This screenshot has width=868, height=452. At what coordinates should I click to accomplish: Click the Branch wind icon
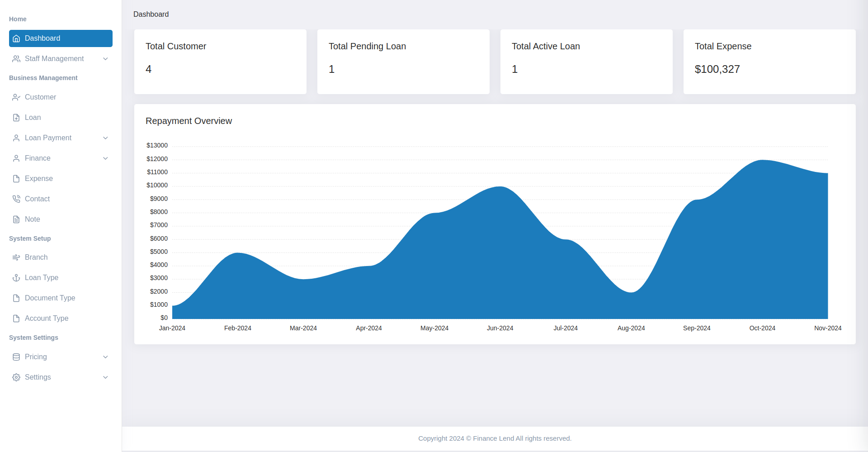point(16,257)
